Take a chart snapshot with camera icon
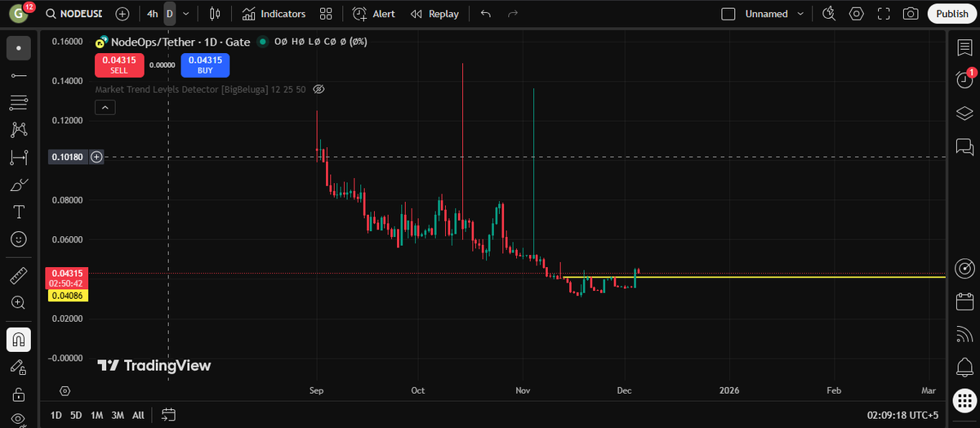Screen dimensions: 980x428 (911, 14)
